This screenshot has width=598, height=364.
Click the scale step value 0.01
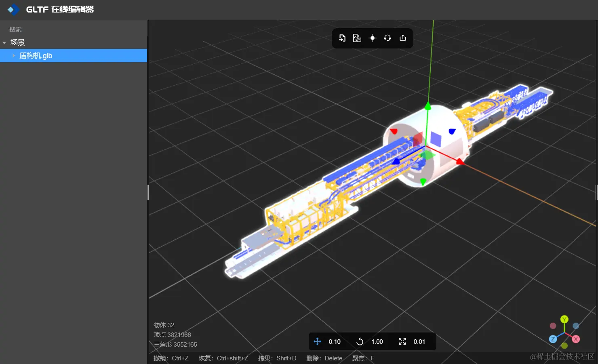(419, 342)
